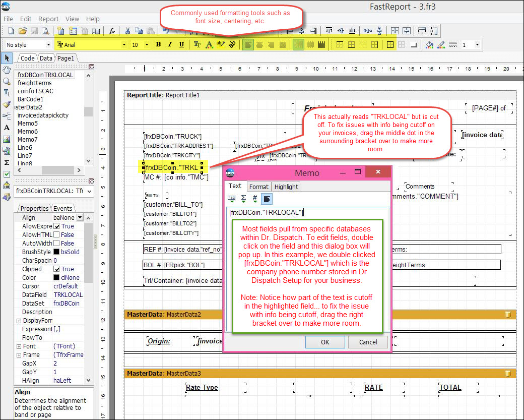Viewport: 524px width, 420px height.
Task: Create a new report
Action: tap(11, 31)
